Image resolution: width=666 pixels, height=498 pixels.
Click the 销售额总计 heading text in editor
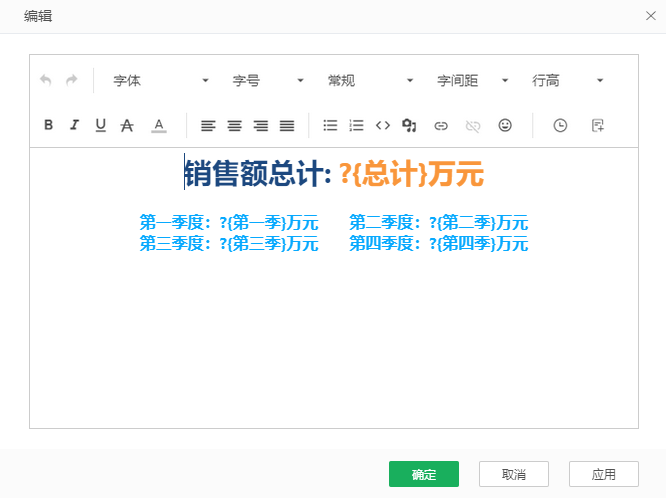pyautogui.click(x=256, y=174)
